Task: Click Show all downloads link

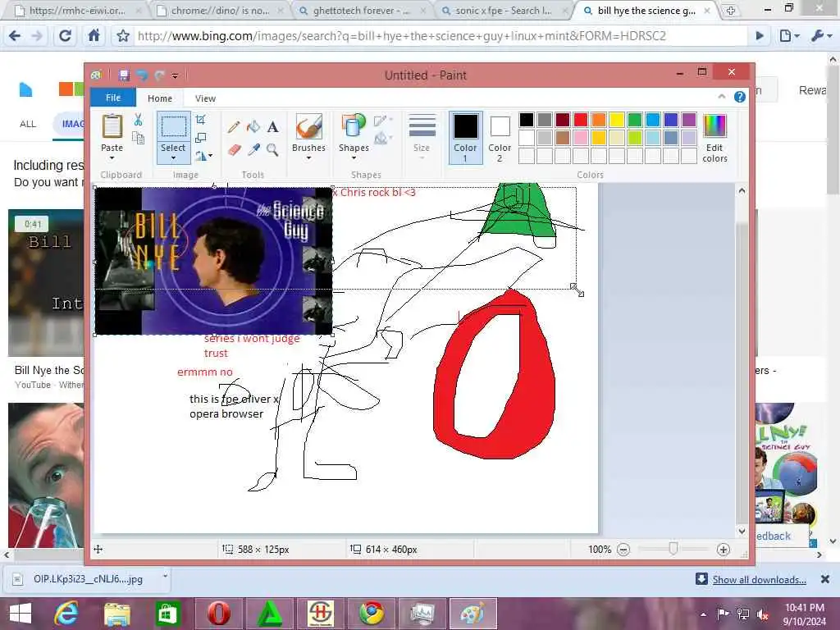Action: pyautogui.click(x=759, y=580)
